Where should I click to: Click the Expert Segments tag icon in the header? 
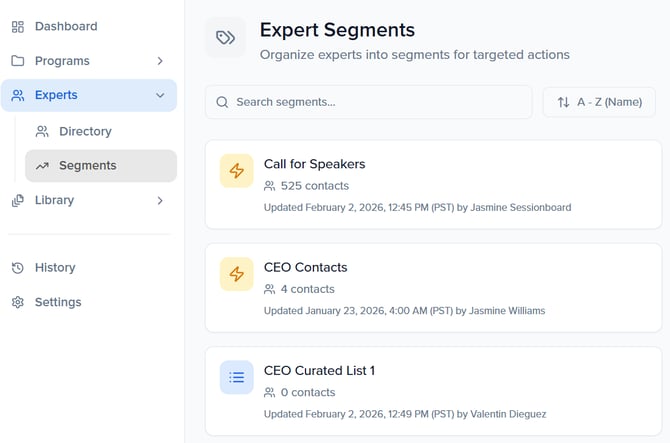click(225, 38)
